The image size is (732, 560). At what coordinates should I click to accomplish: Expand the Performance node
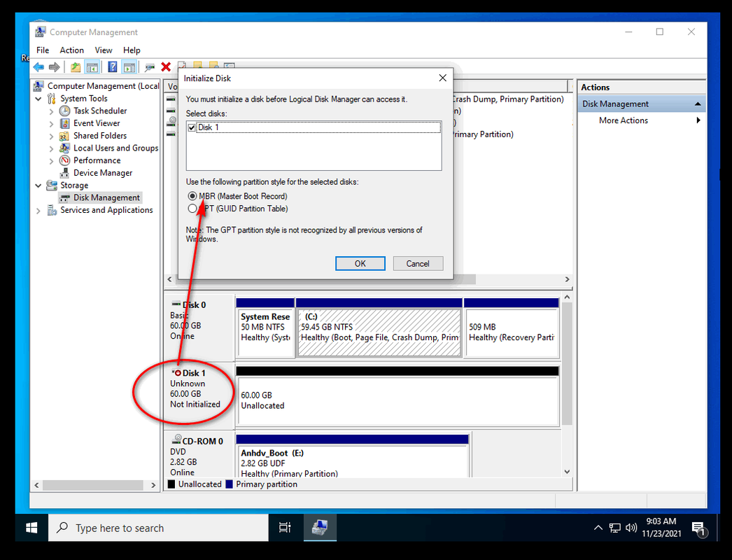(51, 161)
